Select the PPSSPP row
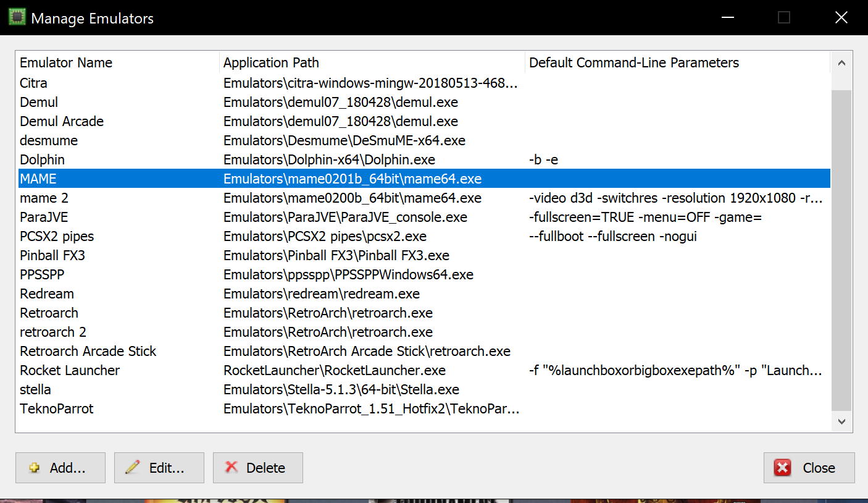The height and width of the screenshot is (503, 868). click(x=424, y=274)
